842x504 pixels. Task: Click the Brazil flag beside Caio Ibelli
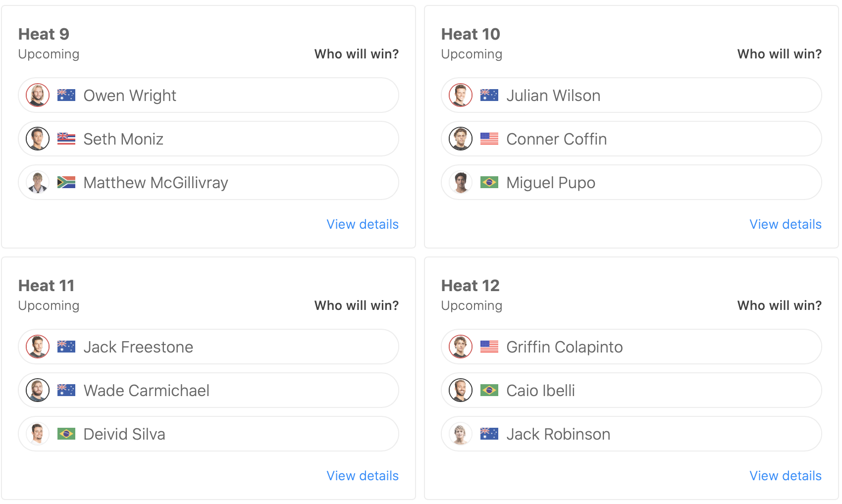(489, 390)
